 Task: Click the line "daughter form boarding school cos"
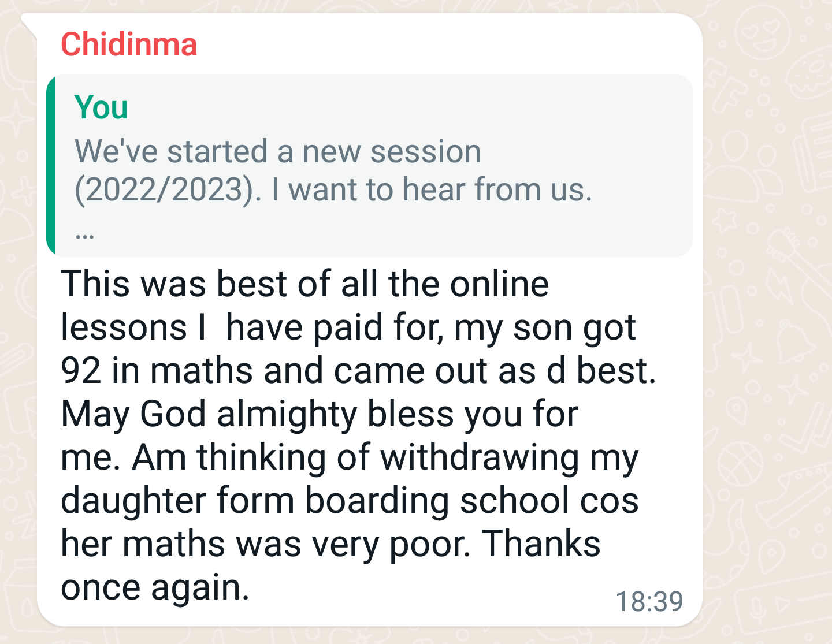[x=350, y=501]
